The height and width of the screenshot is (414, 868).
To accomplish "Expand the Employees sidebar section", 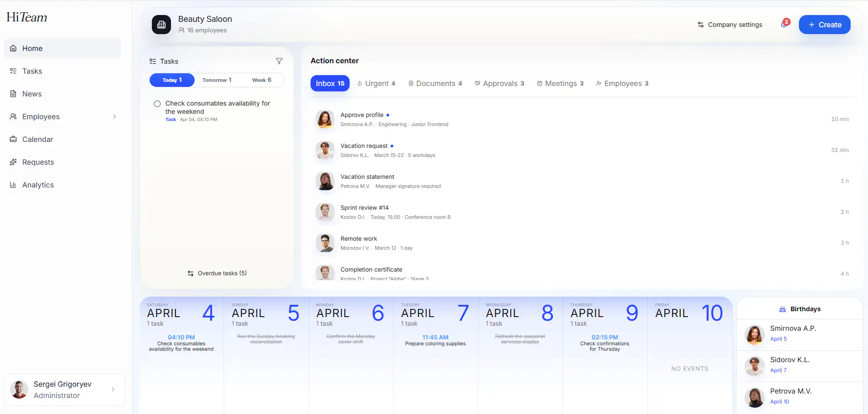I will (x=115, y=116).
